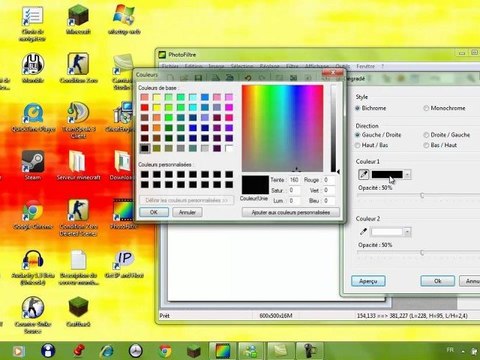The height and width of the screenshot is (360, 480).
Task: Open the Get IP and Host shortcut
Action: point(124,260)
